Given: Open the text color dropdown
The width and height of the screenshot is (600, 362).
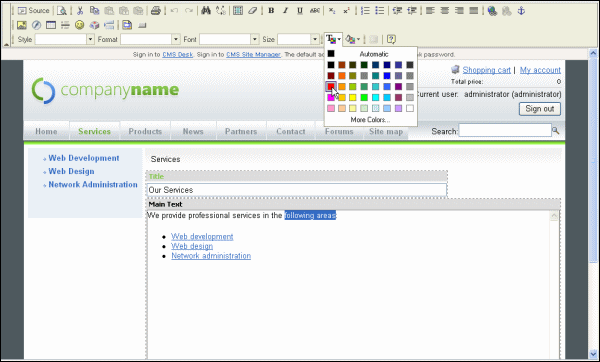Looking at the screenshot, I should (333, 39).
